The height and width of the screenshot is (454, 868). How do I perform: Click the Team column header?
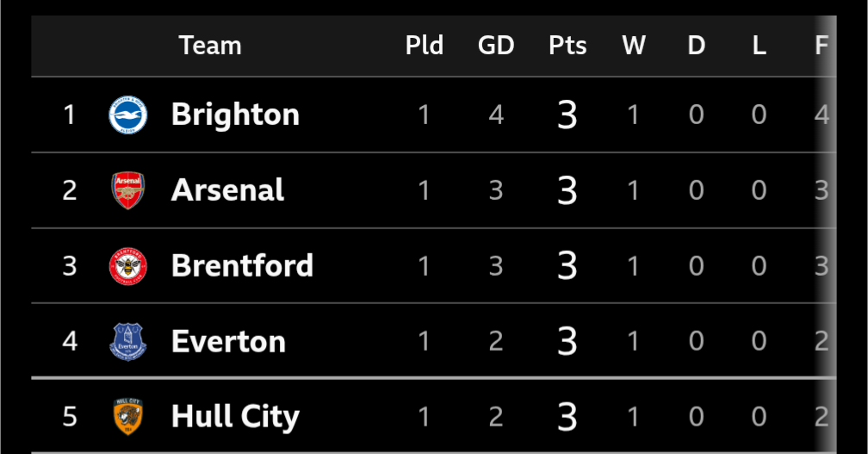[x=210, y=46]
